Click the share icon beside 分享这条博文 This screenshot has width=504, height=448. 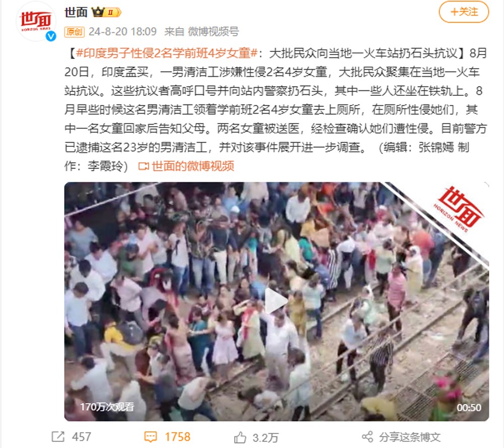(367, 437)
